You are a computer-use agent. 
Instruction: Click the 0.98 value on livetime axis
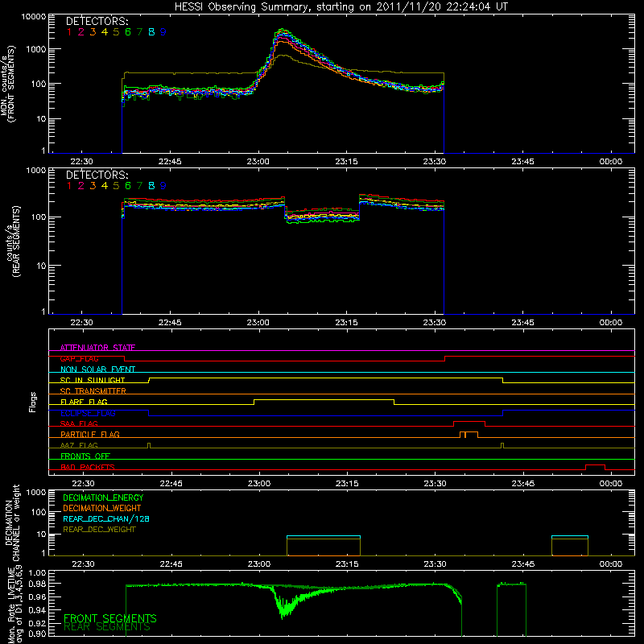pyautogui.click(x=37, y=584)
